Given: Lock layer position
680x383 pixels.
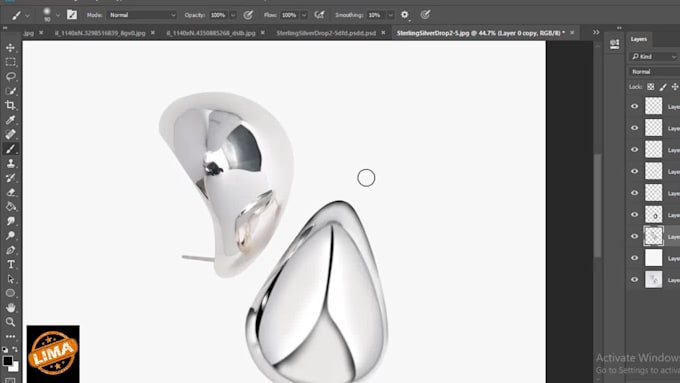Looking at the screenshot, I should pyautogui.click(x=675, y=87).
